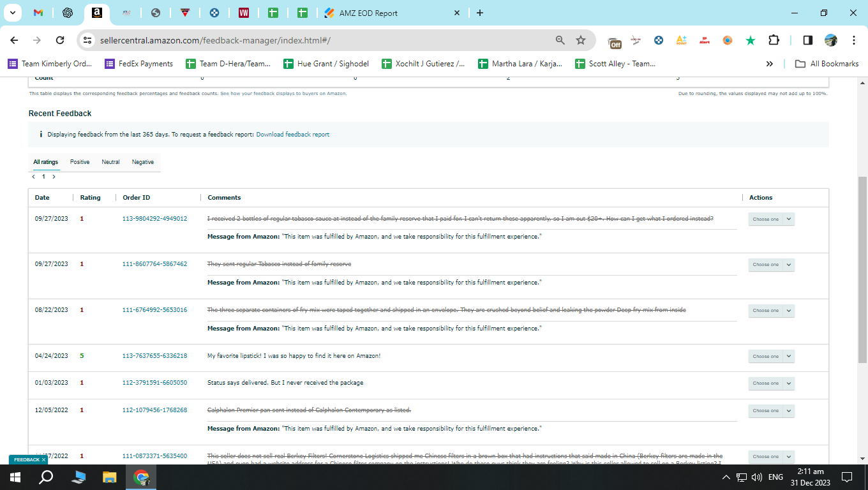This screenshot has height=490, width=868.
Task: Open the notification center icon
Action: [x=847, y=477]
